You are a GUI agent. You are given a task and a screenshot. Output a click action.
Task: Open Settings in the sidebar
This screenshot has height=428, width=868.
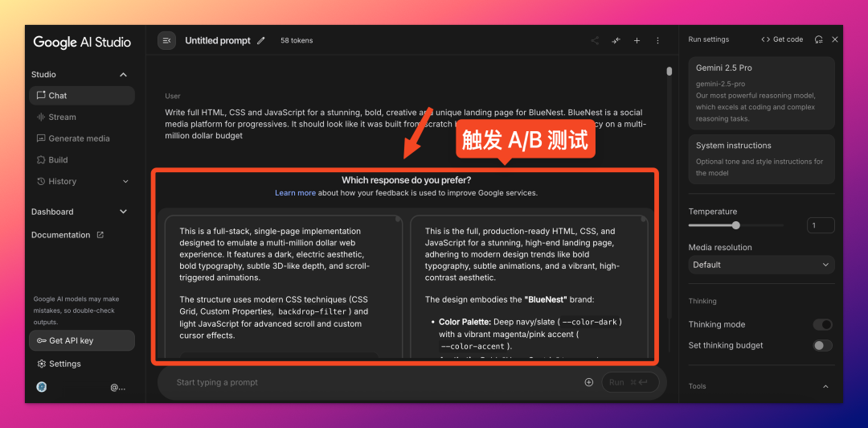pos(59,364)
